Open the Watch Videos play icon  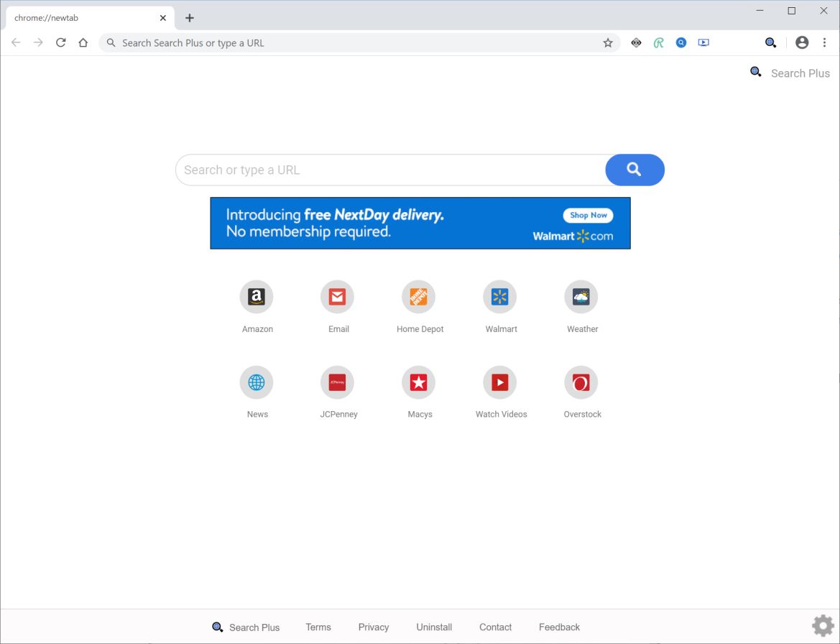point(500,382)
